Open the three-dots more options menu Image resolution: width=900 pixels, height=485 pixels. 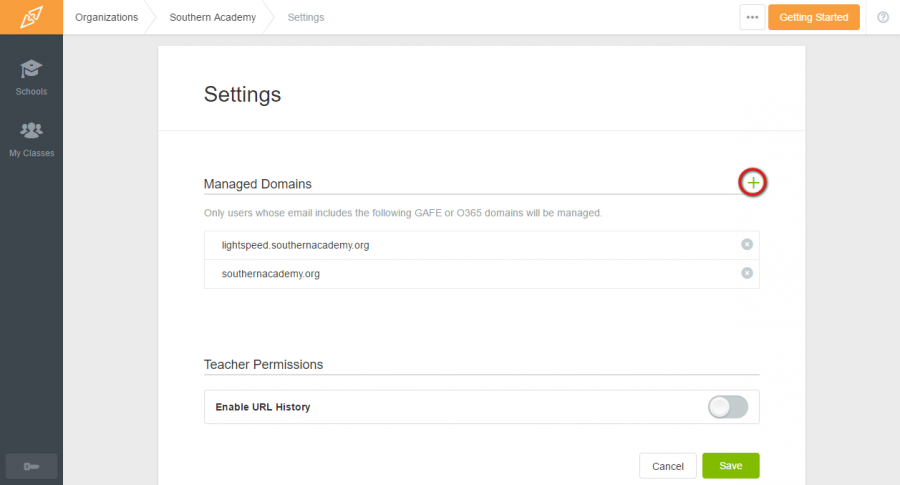[752, 17]
